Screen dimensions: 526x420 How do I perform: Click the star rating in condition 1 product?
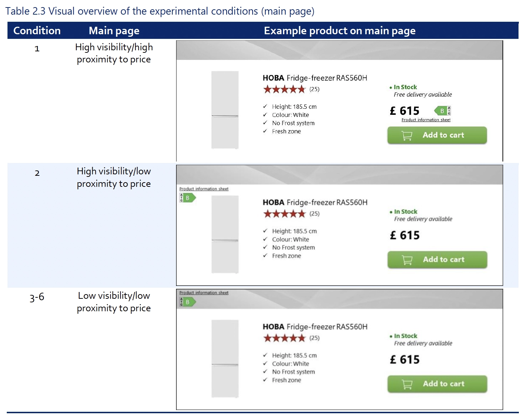click(284, 89)
